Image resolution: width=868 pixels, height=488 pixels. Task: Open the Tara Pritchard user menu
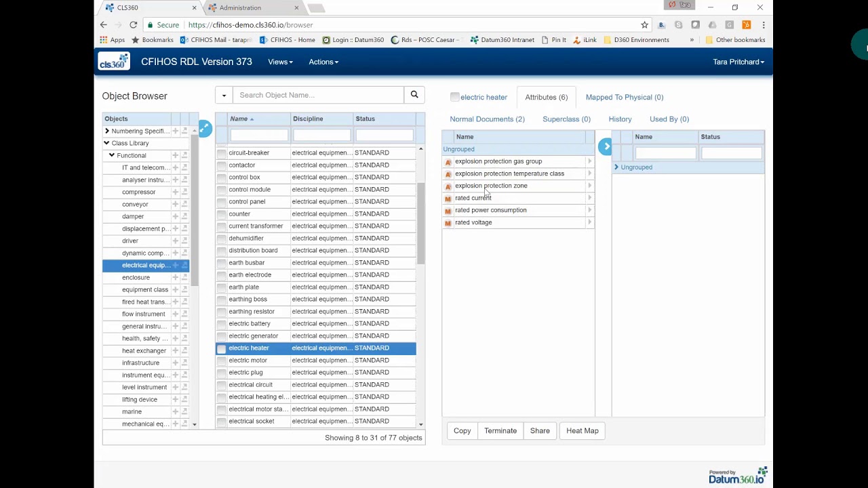coord(738,62)
